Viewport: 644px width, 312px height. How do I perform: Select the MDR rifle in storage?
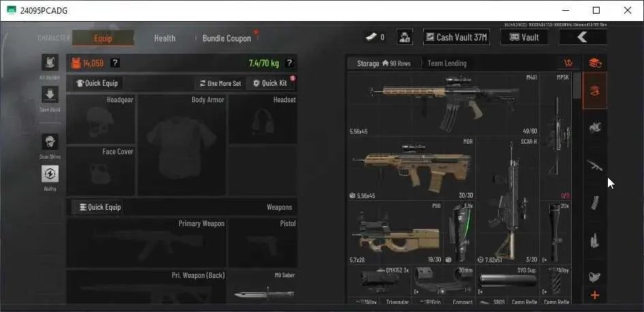click(x=412, y=169)
